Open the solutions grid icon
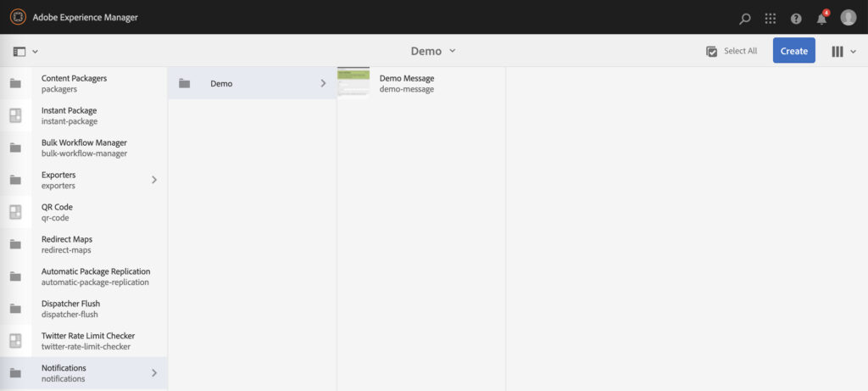 pos(770,19)
